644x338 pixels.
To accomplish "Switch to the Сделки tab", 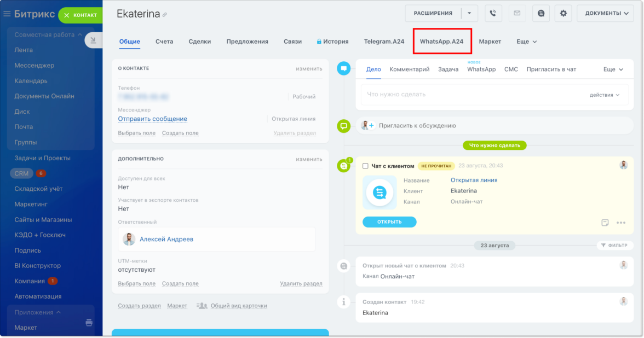I will tap(199, 42).
